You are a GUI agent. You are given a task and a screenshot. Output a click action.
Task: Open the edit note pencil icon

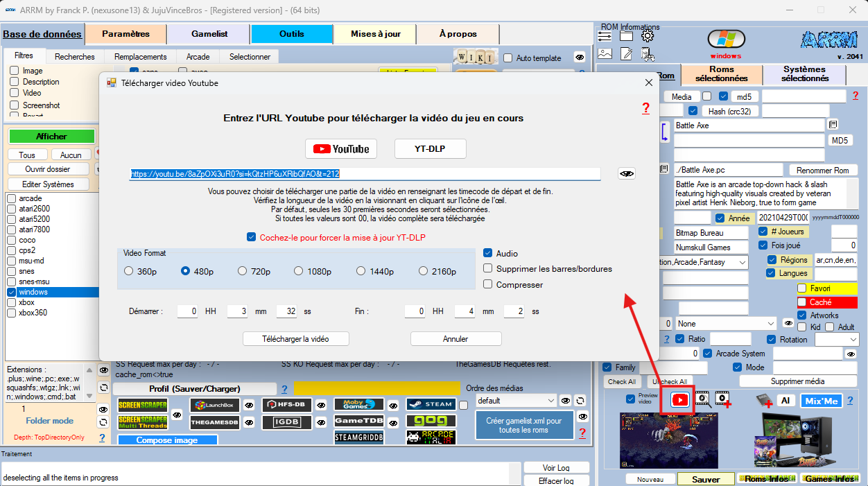pyautogui.click(x=626, y=53)
